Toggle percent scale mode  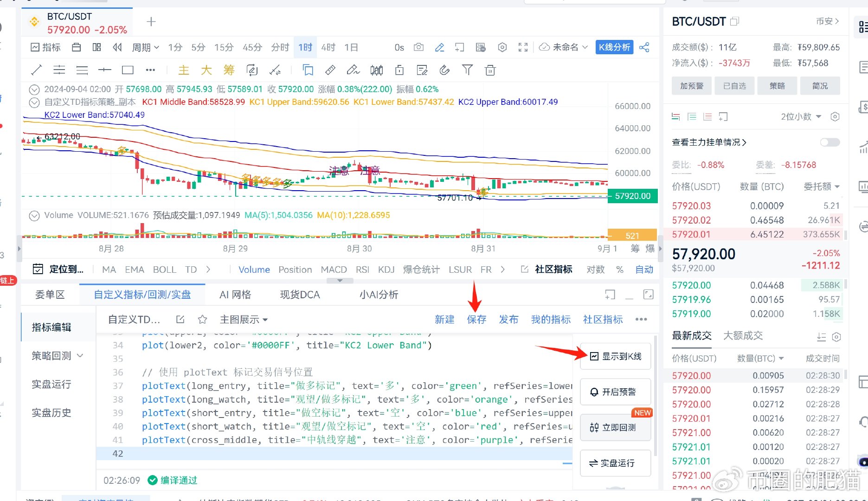coord(620,270)
